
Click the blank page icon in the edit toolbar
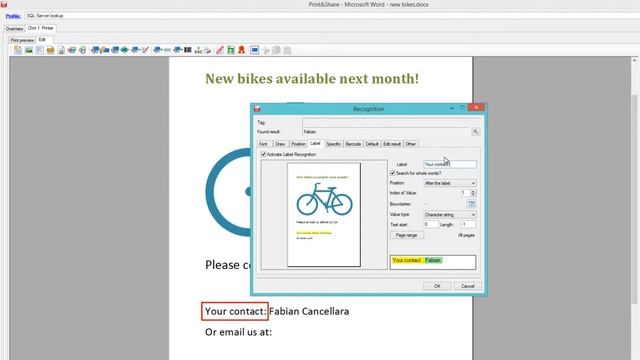pyautogui.click(x=18, y=50)
